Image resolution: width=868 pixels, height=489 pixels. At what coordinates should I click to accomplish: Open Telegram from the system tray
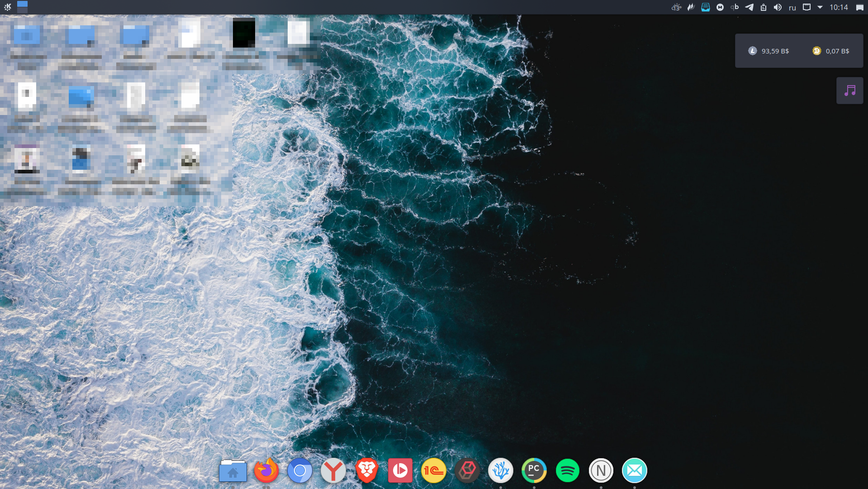point(749,7)
